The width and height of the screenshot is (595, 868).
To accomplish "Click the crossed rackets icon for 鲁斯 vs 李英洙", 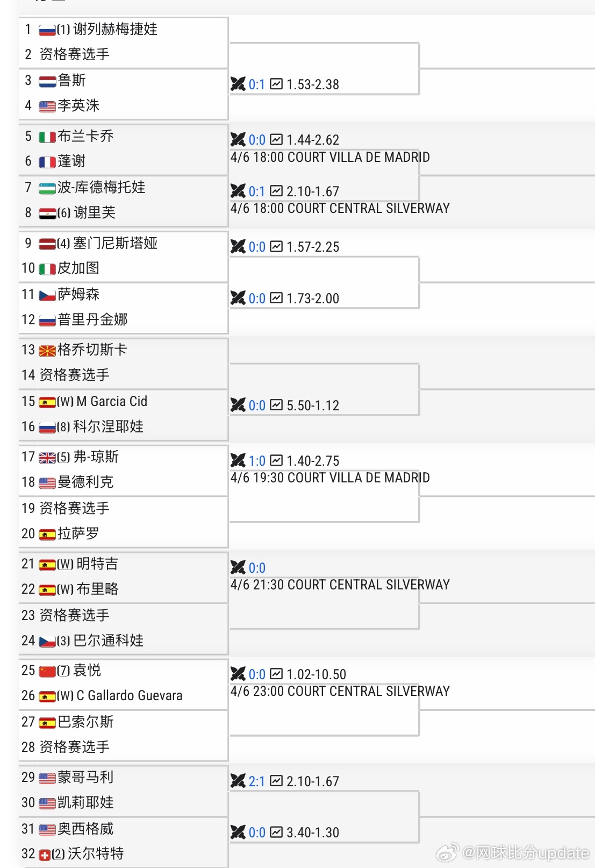I will click(x=239, y=84).
